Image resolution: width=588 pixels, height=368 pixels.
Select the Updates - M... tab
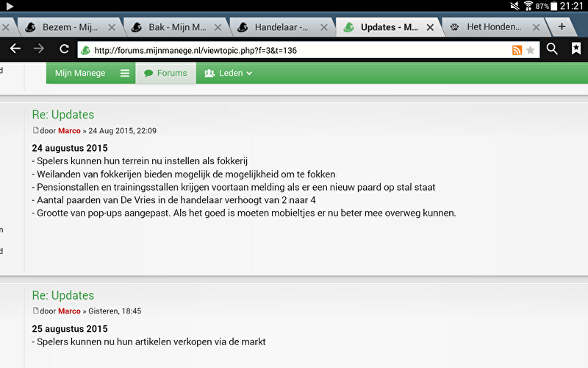(389, 27)
